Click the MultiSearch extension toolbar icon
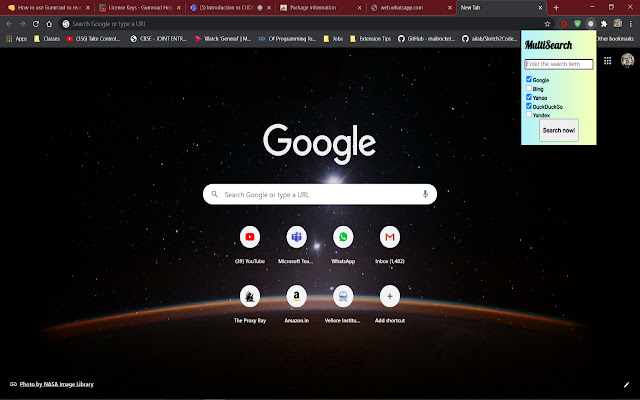640x400 pixels. click(x=591, y=24)
